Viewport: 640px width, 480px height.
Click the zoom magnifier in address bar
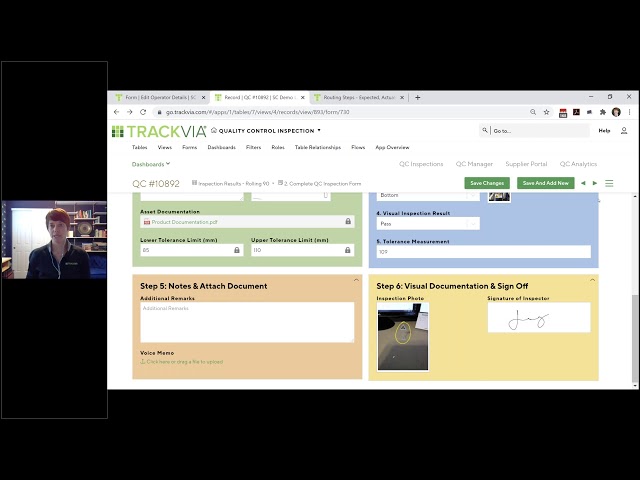533,112
